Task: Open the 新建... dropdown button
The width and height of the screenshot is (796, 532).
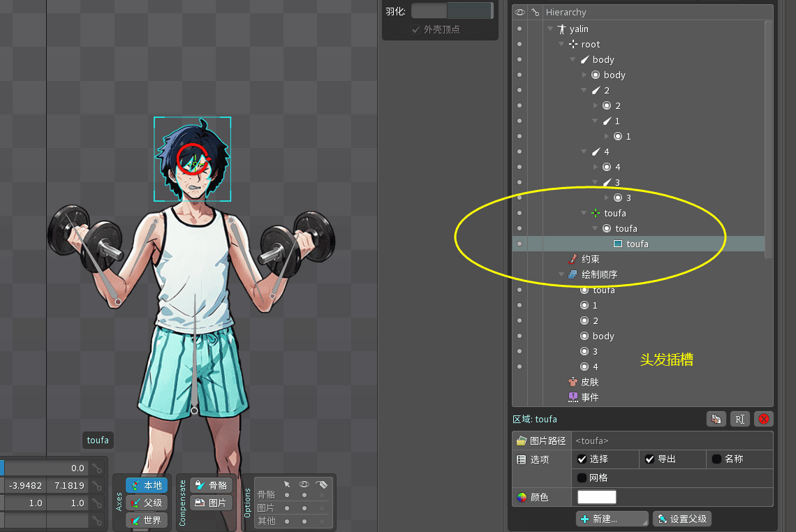Action: click(612, 519)
